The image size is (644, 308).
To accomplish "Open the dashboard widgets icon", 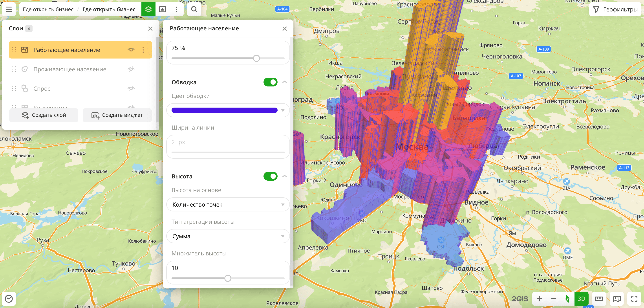I will point(163,9).
